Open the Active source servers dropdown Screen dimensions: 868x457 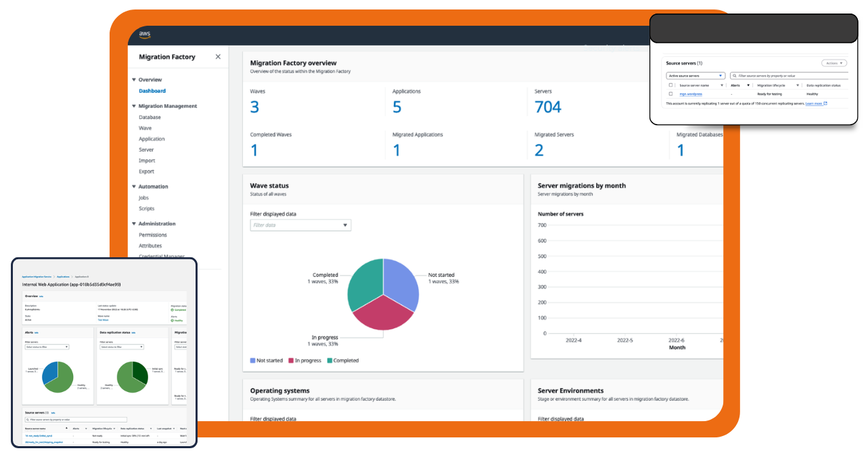[x=695, y=76]
